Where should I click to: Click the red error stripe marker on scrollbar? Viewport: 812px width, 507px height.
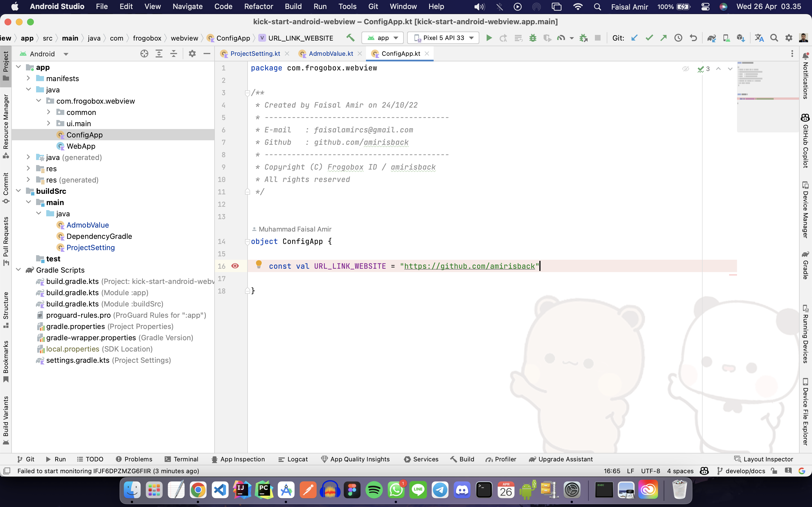(x=733, y=275)
